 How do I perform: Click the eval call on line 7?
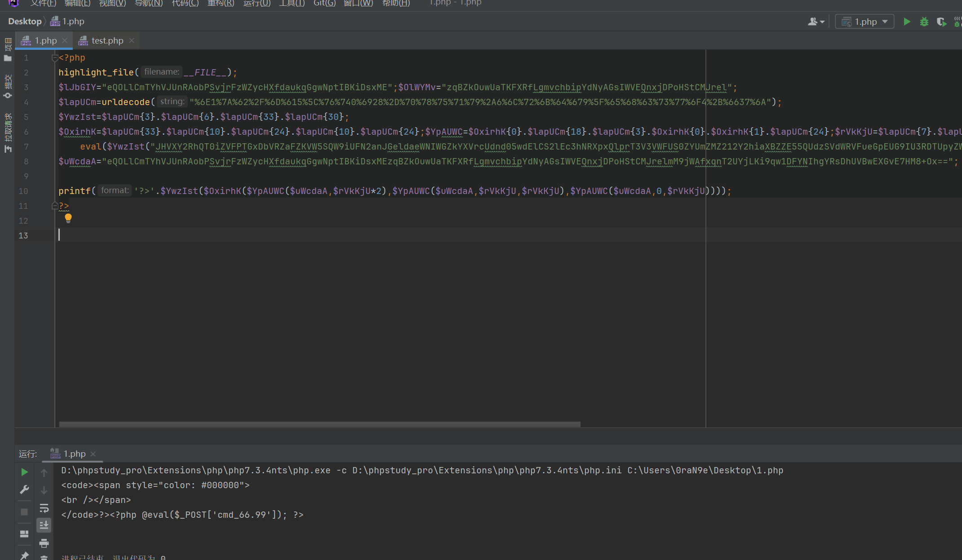91,146
